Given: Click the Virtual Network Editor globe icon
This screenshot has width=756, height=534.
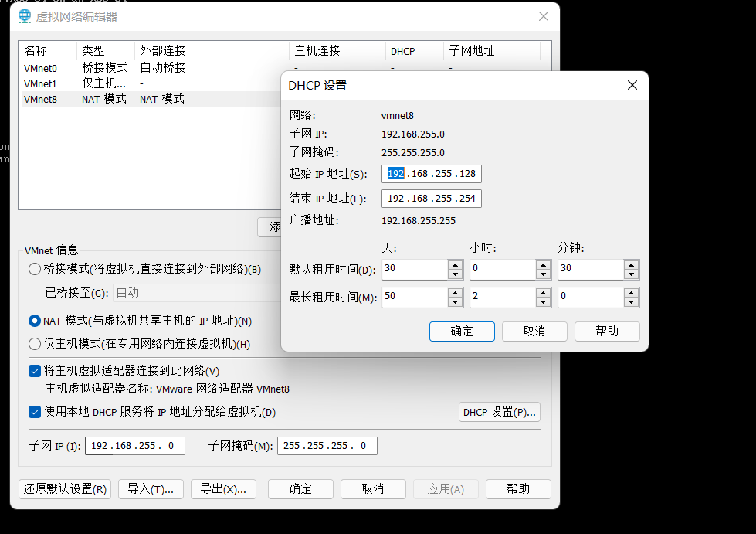Looking at the screenshot, I should tap(25, 16).
